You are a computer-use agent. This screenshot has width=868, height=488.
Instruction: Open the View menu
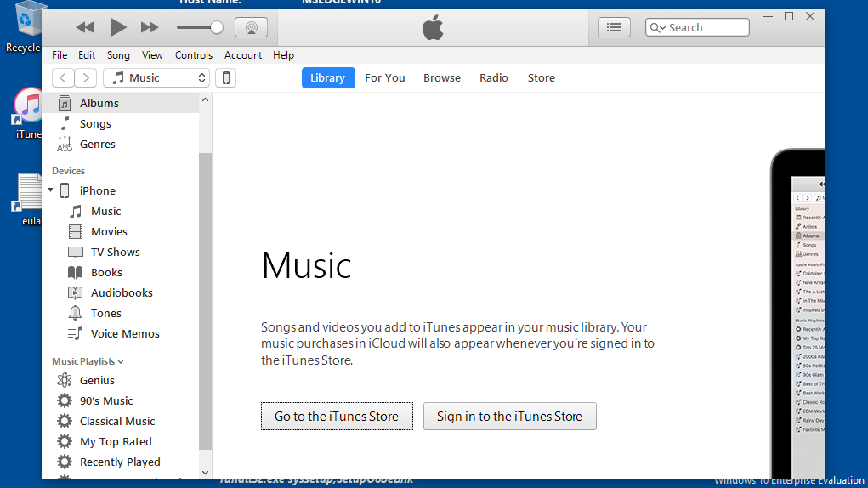click(152, 55)
